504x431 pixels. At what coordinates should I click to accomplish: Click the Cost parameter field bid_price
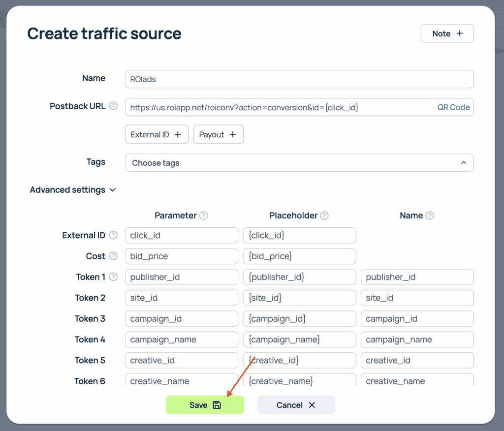[181, 256]
